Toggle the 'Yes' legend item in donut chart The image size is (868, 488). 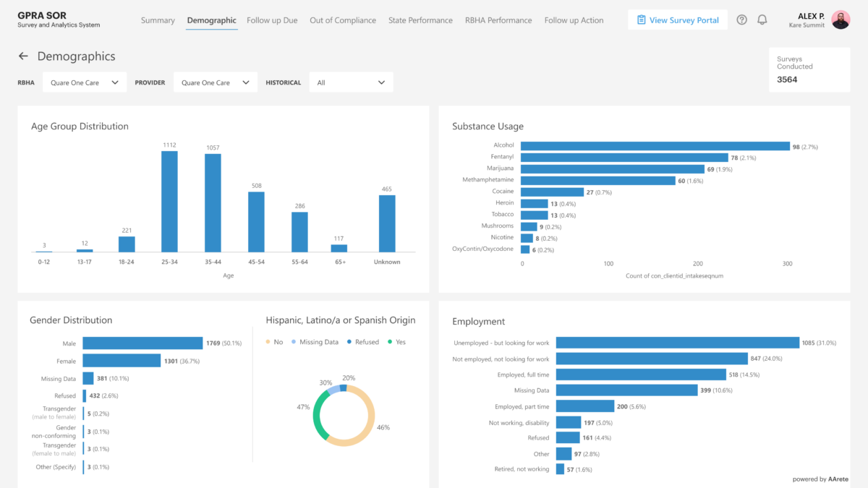click(x=395, y=342)
